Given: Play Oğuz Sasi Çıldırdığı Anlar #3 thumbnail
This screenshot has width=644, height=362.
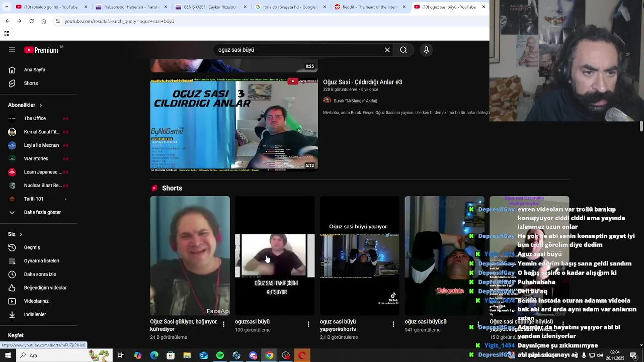Looking at the screenshot, I should pyautogui.click(x=234, y=124).
